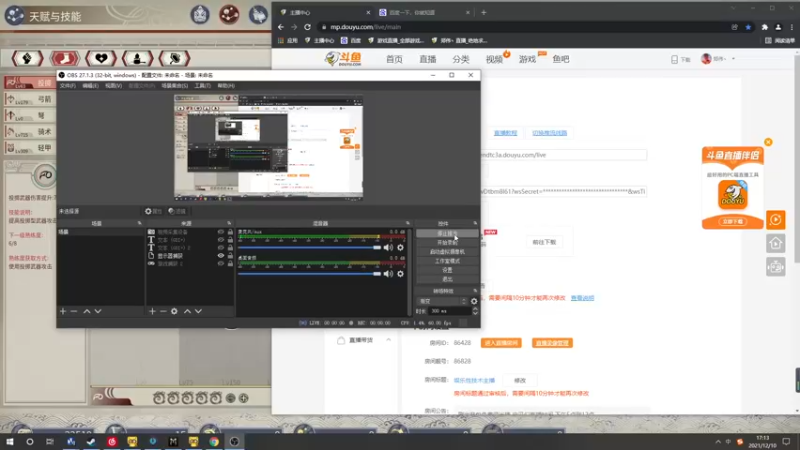The image size is (800, 450).
Task: Select the heart skill category icon
Action: click(101, 58)
